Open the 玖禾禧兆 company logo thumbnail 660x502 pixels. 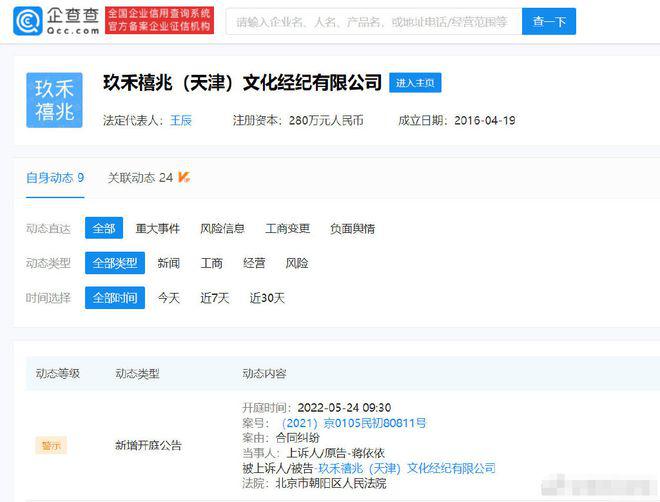pyautogui.click(x=54, y=100)
